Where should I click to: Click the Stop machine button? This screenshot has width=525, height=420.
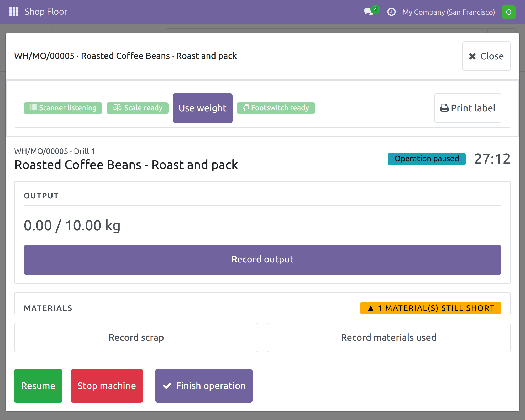pos(107,386)
